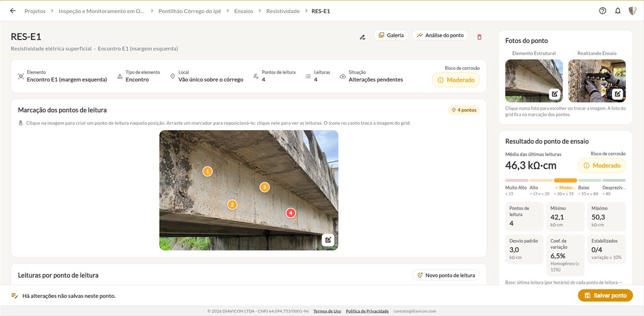The width and height of the screenshot is (644, 316).
Task: Open Inspeção e Monitoramento breadcrumb
Action: 101,11
